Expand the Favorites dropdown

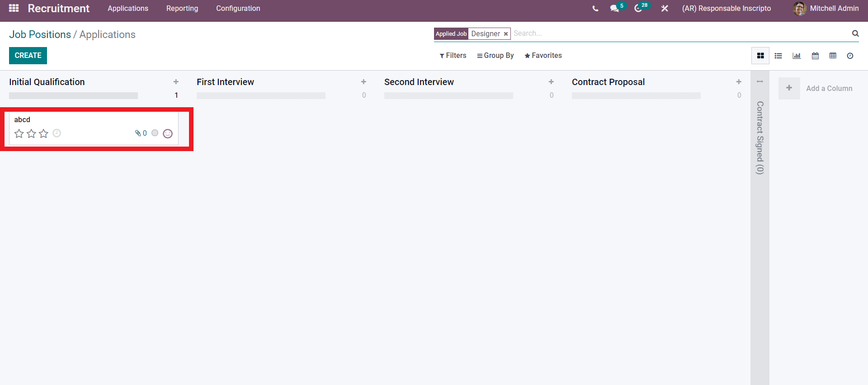(x=543, y=56)
